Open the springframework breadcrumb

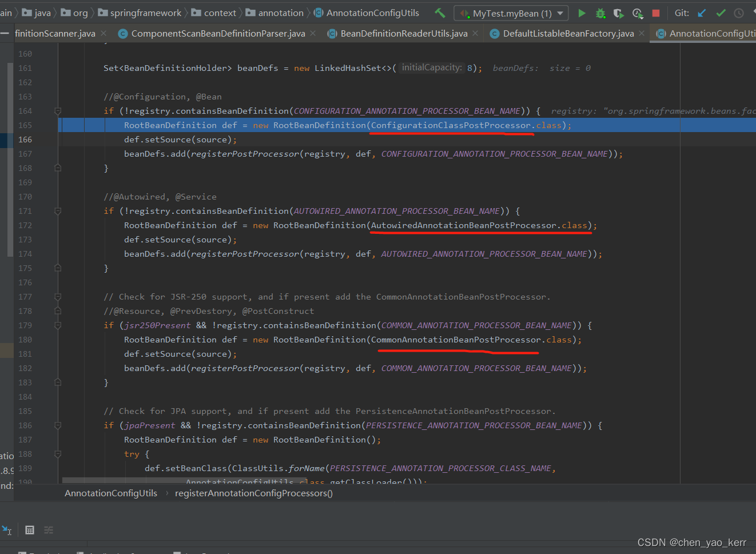(x=140, y=13)
